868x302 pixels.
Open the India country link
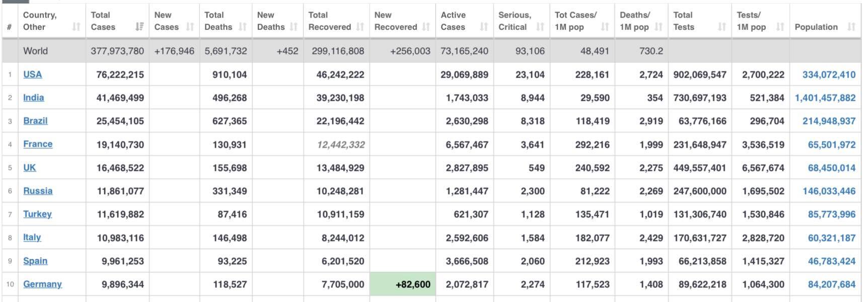coord(33,97)
